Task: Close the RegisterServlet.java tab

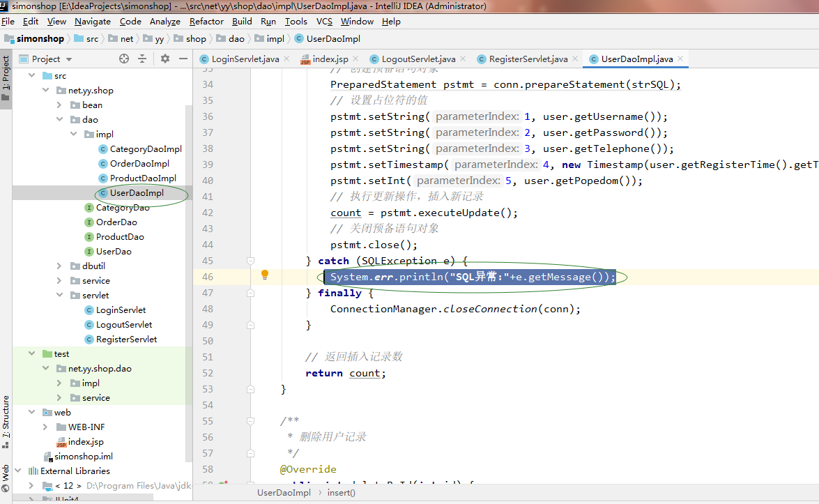Action: [575, 59]
